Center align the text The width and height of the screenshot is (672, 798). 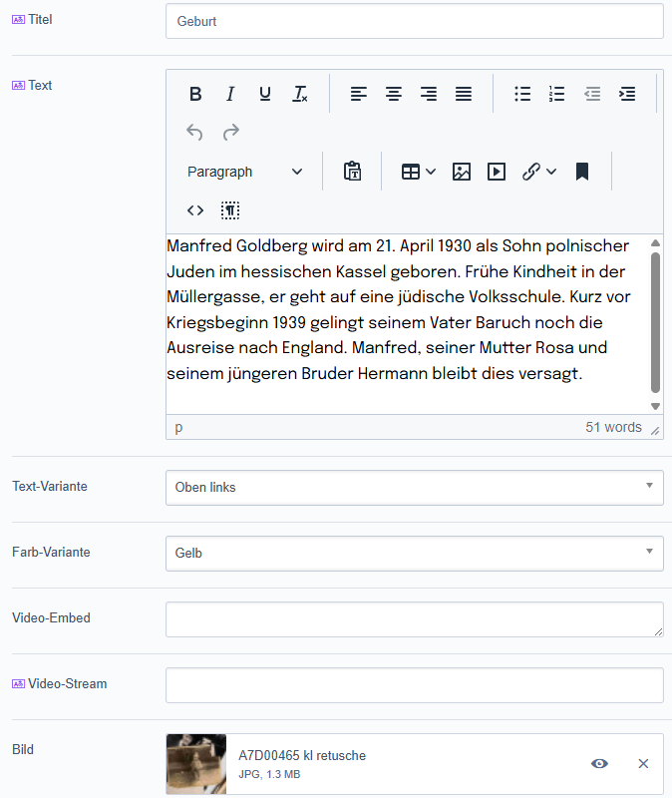coord(394,94)
